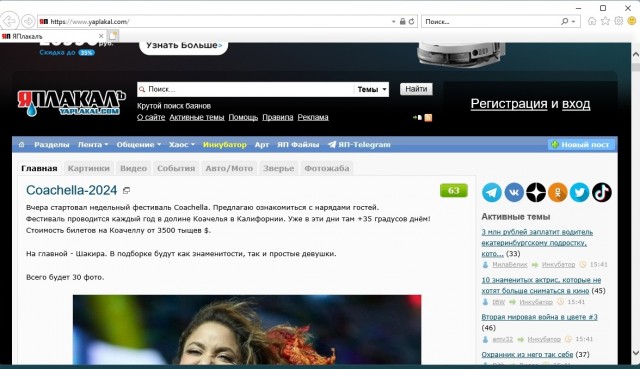Open the browser Home page icon
The height and width of the screenshot is (369, 640).
pos(592,21)
